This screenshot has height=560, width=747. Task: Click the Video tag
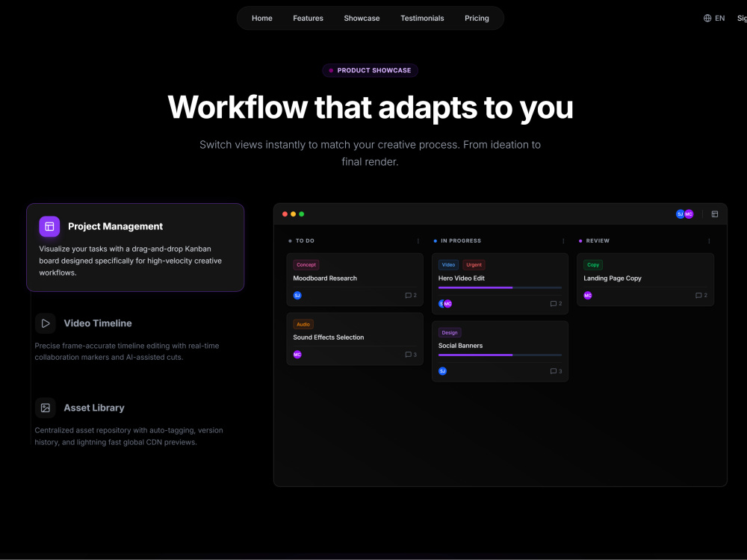[x=448, y=265]
